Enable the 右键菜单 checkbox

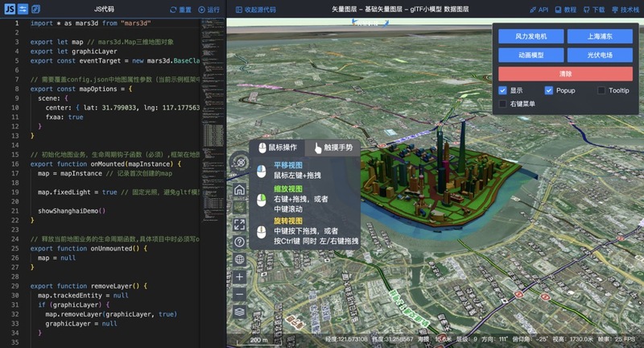point(503,103)
